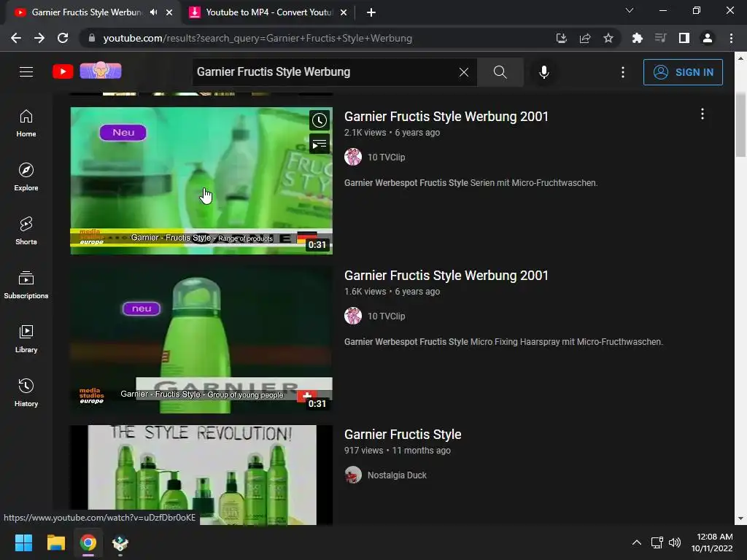Image resolution: width=747 pixels, height=560 pixels.
Task: Open second Garnier Fructis Style Werbung 2001 title
Action: [446, 275]
